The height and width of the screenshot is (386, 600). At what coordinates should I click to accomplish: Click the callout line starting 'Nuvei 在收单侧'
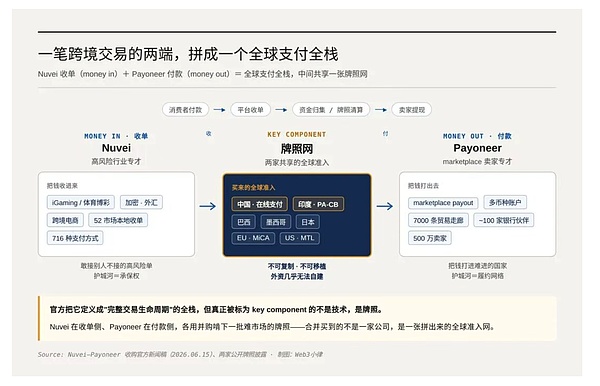click(x=272, y=327)
